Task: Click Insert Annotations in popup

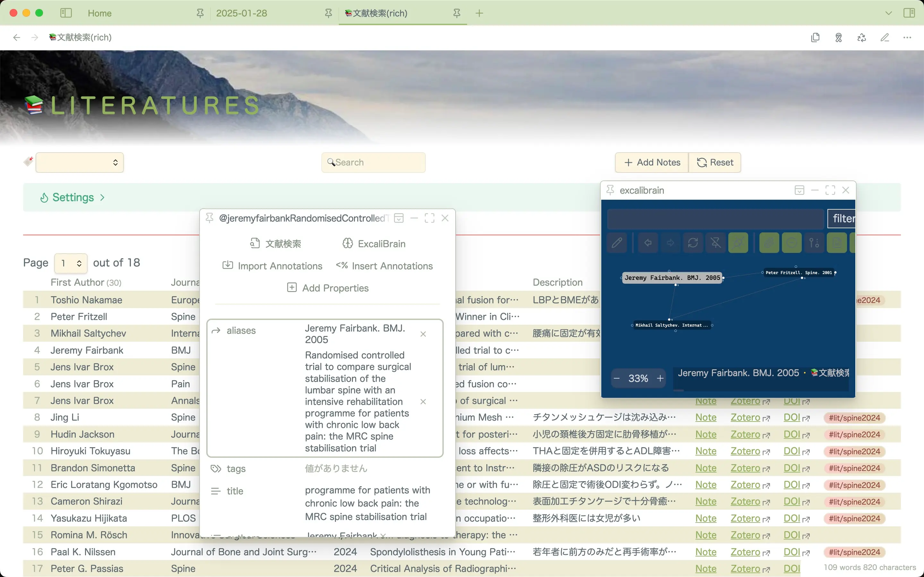Action: tap(384, 266)
